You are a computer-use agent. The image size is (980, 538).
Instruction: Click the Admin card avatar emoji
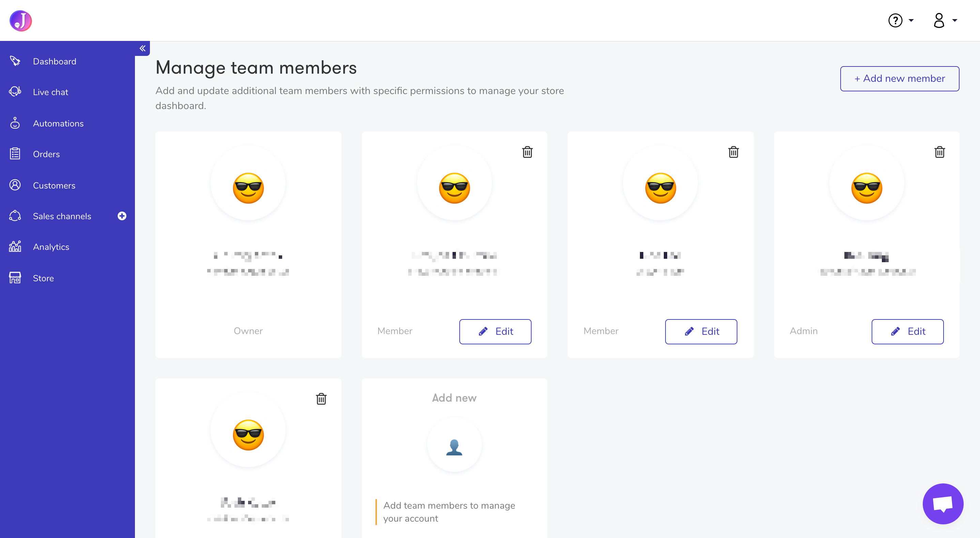click(x=867, y=188)
